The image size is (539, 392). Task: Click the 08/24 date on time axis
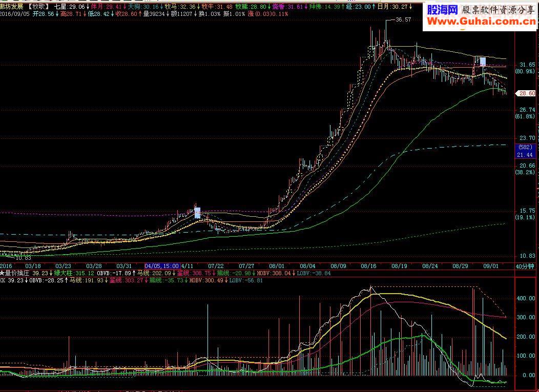coord(430,266)
